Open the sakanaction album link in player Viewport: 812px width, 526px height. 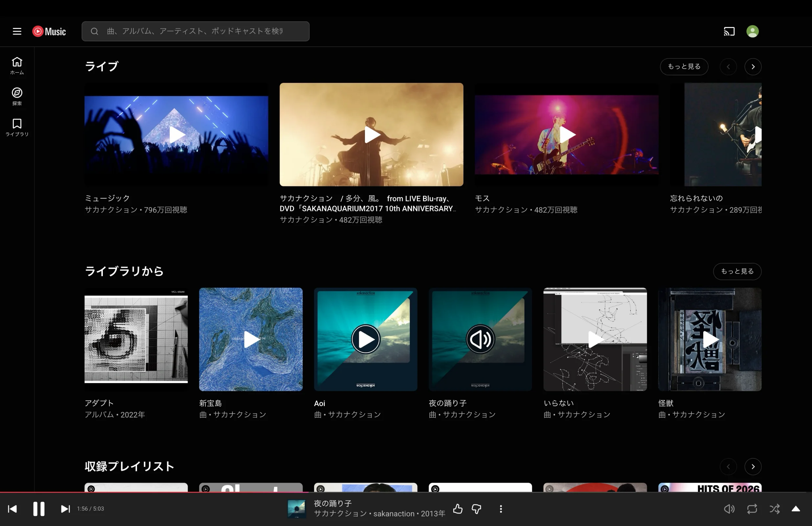point(394,514)
